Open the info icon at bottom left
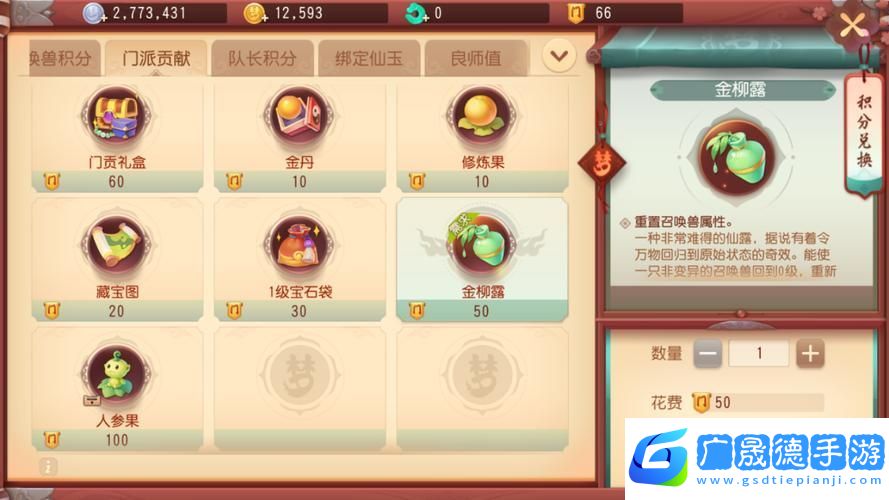This screenshot has height=500, width=889. point(48,467)
